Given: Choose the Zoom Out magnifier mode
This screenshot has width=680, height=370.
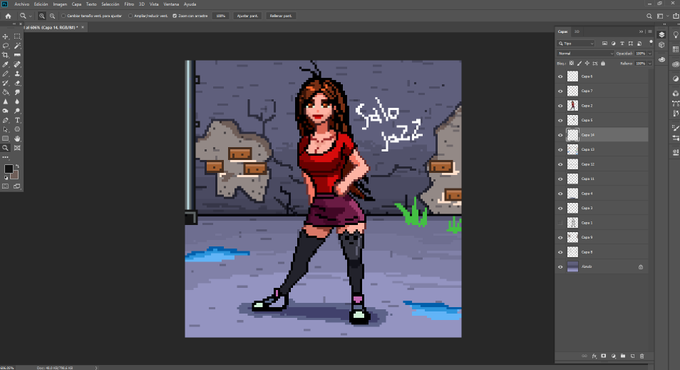Looking at the screenshot, I should tap(52, 16).
